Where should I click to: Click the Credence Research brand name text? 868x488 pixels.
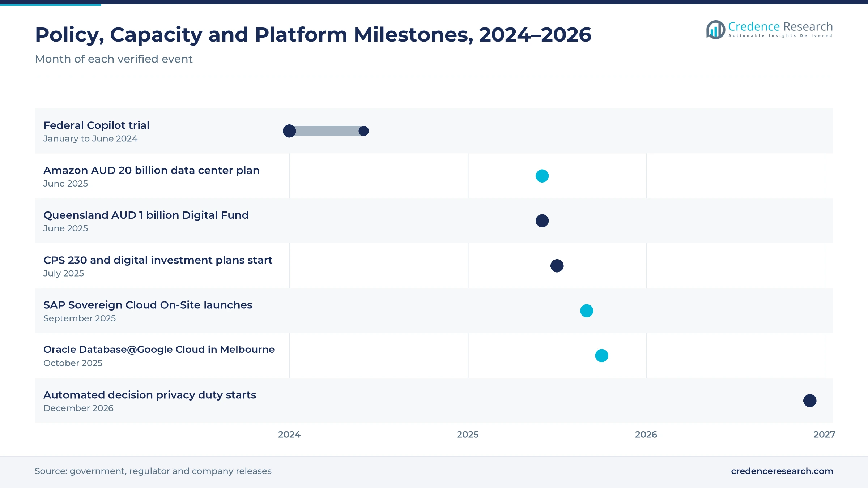click(780, 26)
